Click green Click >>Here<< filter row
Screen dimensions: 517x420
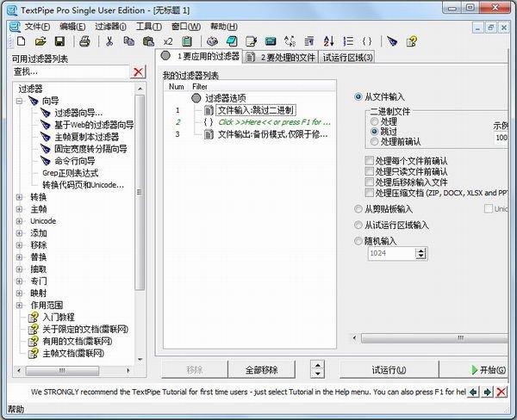274,122
